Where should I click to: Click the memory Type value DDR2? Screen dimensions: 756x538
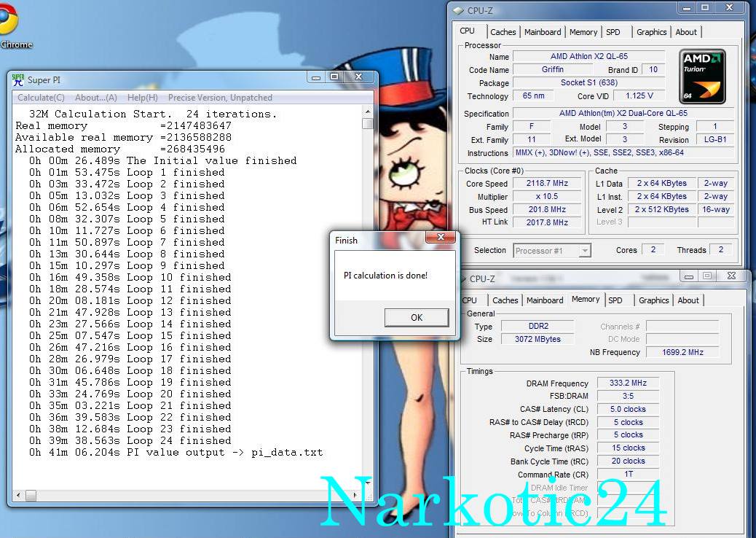click(538, 326)
